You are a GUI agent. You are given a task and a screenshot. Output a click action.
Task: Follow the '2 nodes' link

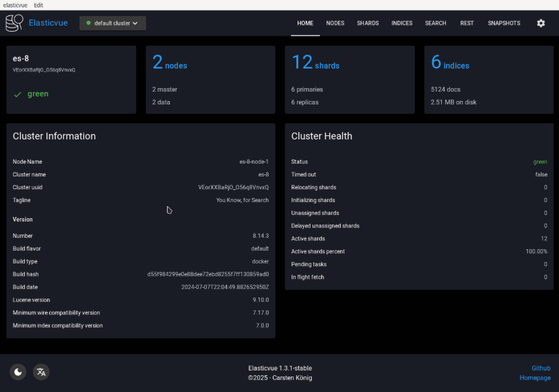pos(170,63)
